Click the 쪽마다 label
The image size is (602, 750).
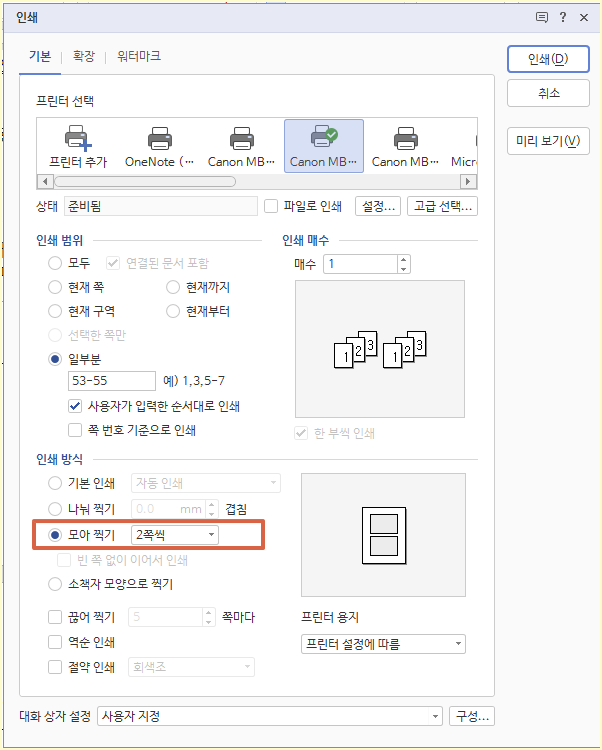(x=239, y=617)
